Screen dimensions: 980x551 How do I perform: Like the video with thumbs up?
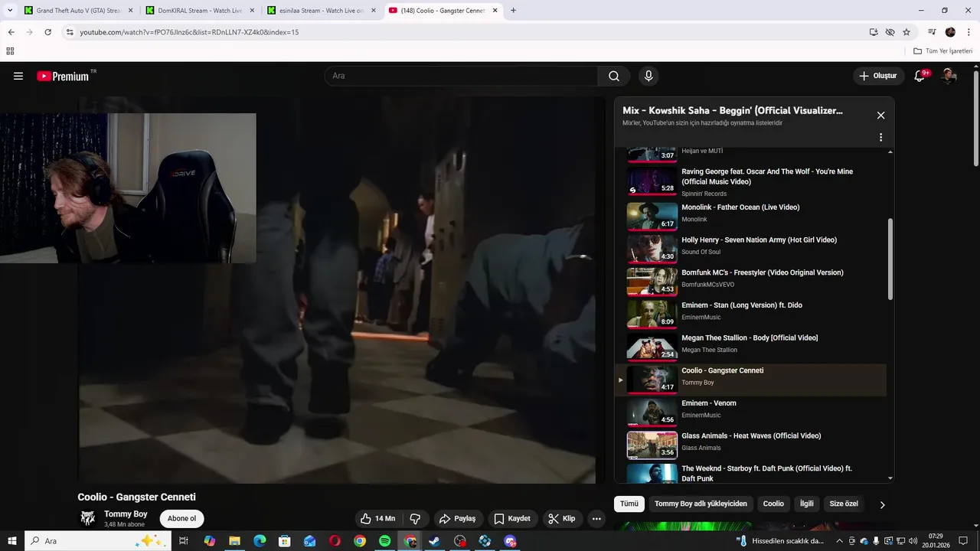377,519
